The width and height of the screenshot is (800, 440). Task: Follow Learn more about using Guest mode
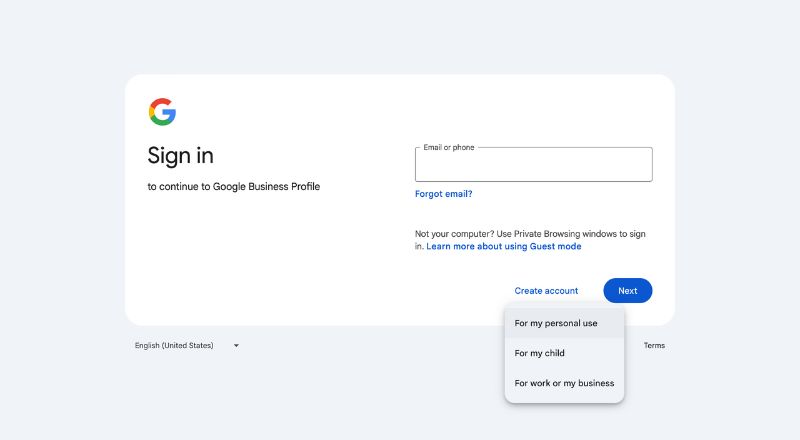coord(503,246)
